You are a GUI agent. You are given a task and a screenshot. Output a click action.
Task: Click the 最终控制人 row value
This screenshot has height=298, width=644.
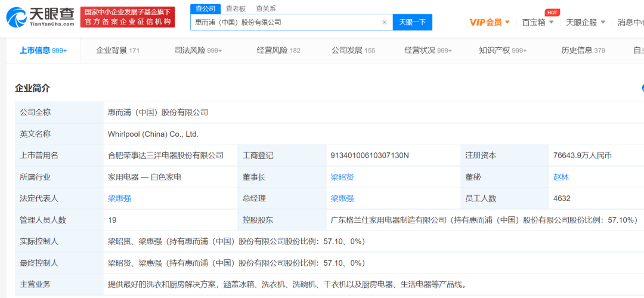[x=237, y=263]
